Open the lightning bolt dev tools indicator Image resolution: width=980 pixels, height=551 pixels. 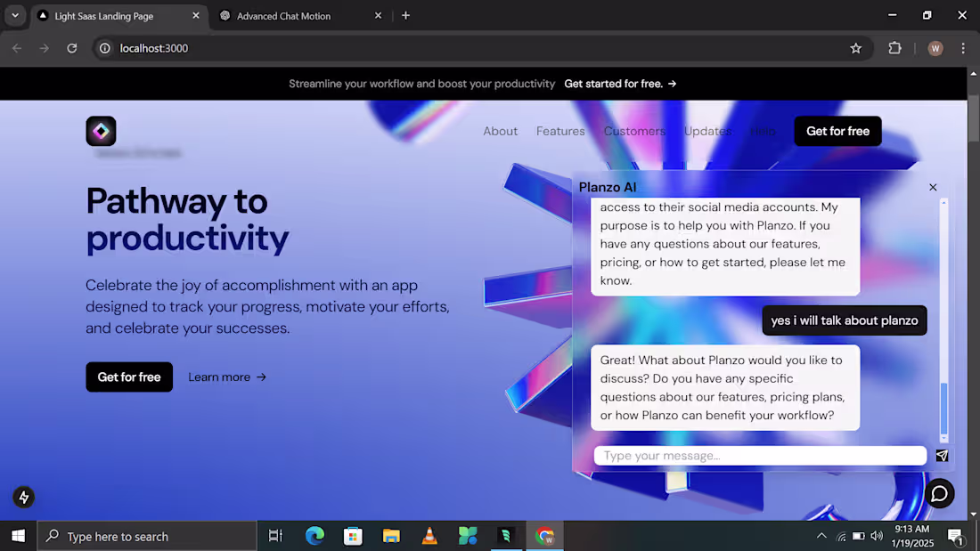pyautogui.click(x=24, y=498)
